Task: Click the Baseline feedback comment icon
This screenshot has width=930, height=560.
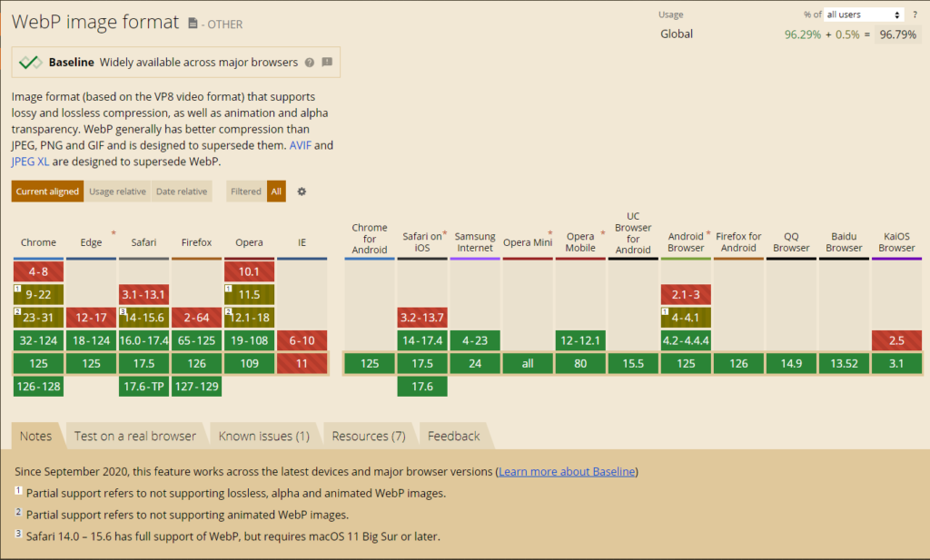Action: tap(327, 62)
